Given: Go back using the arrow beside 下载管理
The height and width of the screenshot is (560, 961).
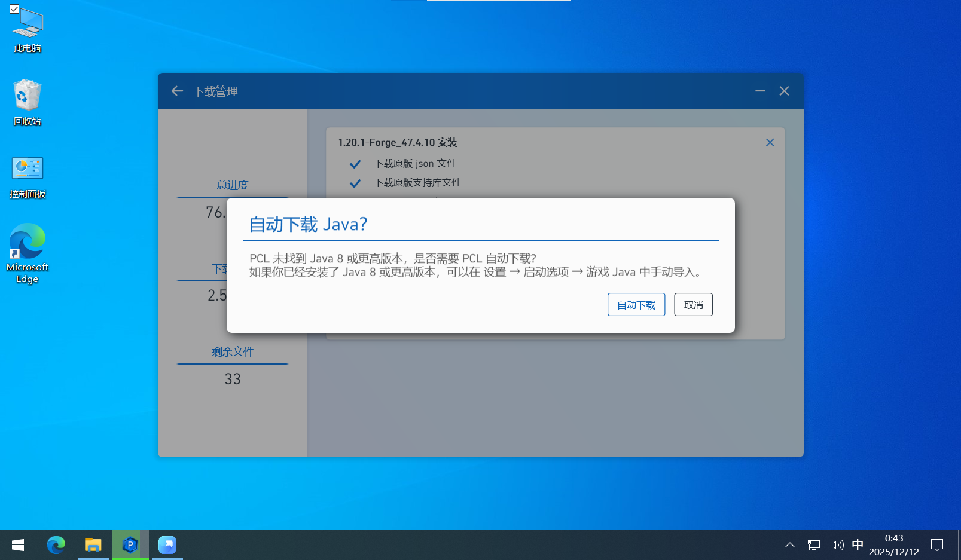Looking at the screenshot, I should point(177,91).
